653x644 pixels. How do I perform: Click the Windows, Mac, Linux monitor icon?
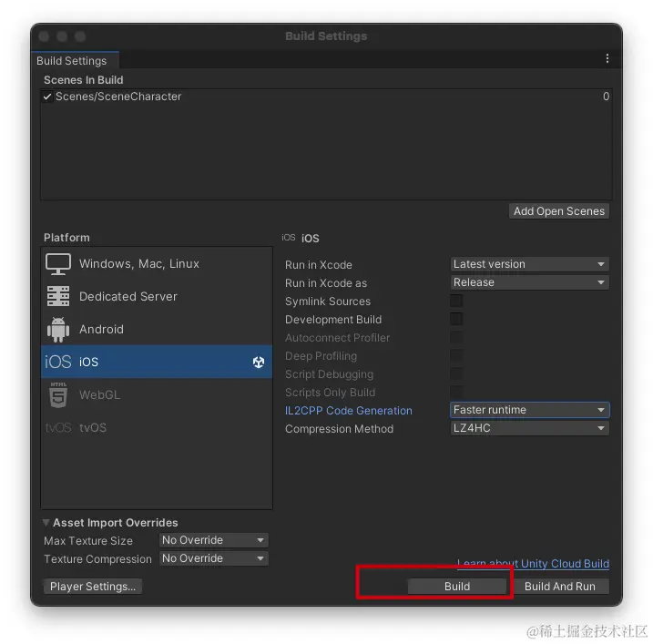58,264
